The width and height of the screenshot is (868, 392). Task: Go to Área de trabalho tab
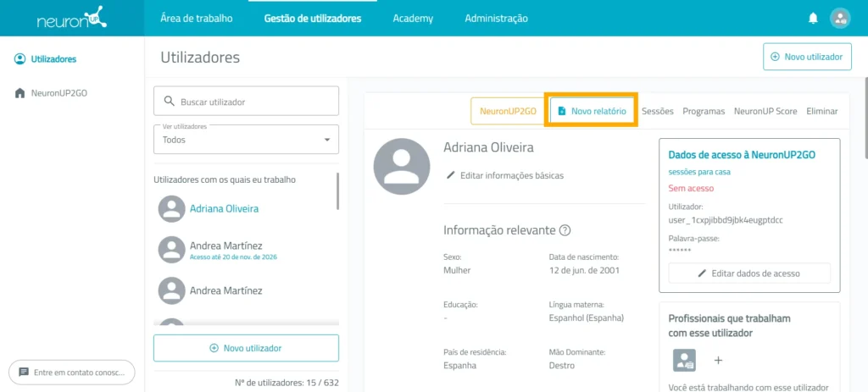197,19
